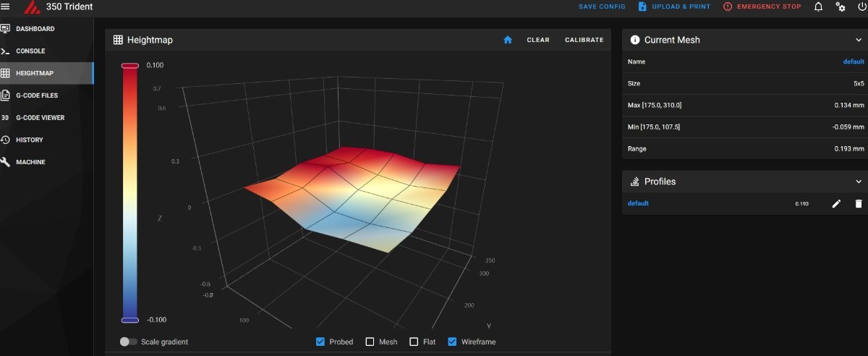Open G-Code Viewer in the sidebar
868x356 pixels.
point(47,117)
